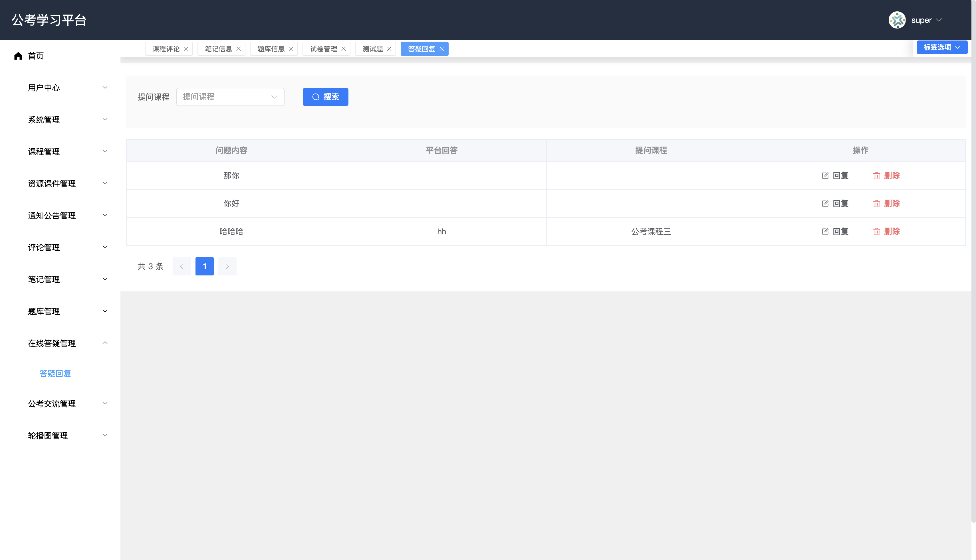The height and width of the screenshot is (560, 976).
Task: Click delete trash icon for 哈哈哈 row
Action: pos(876,232)
